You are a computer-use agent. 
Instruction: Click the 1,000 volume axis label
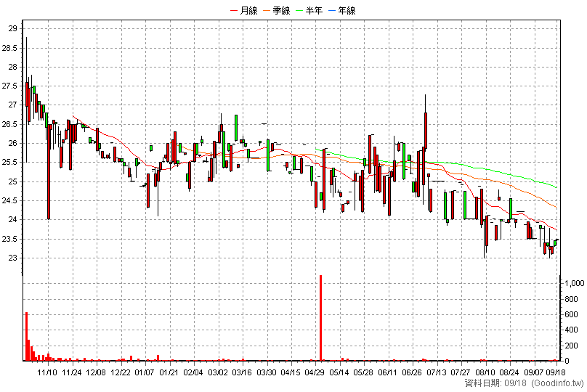574,283
